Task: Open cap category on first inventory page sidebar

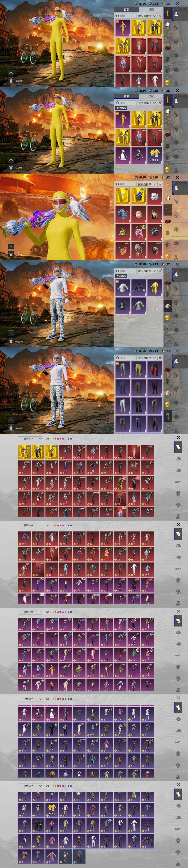Action: tap(178, 470)
